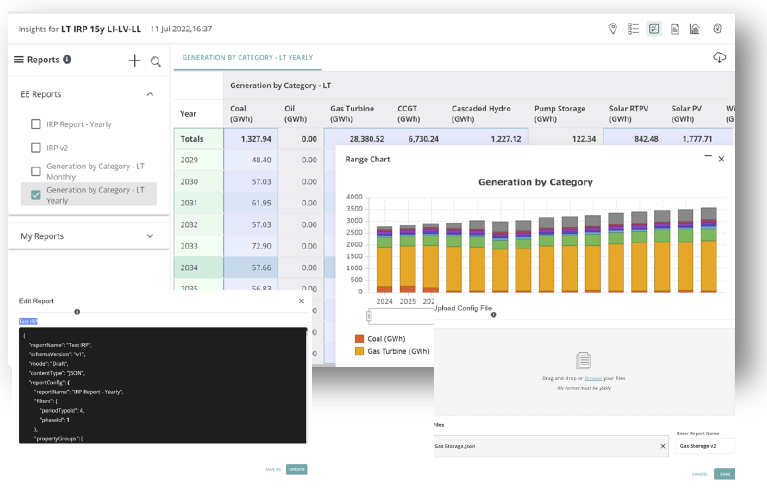The width and height of the screenshot is (767, 502).
Task: Check the IRP Report - Yearly checkbox
Action: click(x=36, y=124)
